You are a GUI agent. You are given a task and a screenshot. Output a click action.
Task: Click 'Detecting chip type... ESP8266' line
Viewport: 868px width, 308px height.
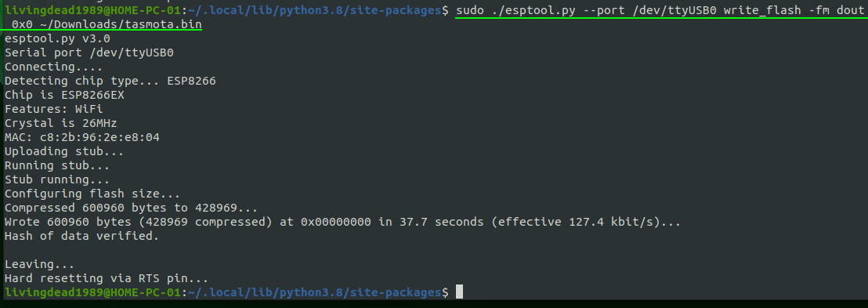point(110,81)
